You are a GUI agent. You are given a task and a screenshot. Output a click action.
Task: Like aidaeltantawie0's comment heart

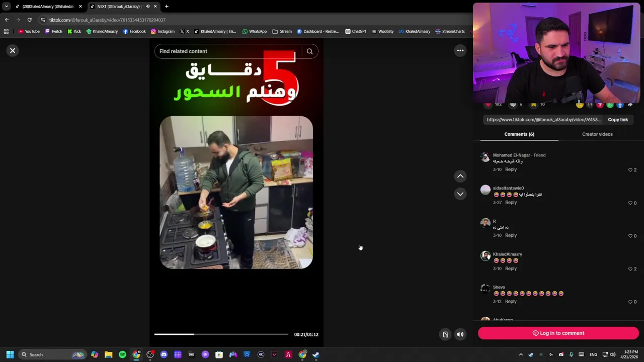coord(630,203)
